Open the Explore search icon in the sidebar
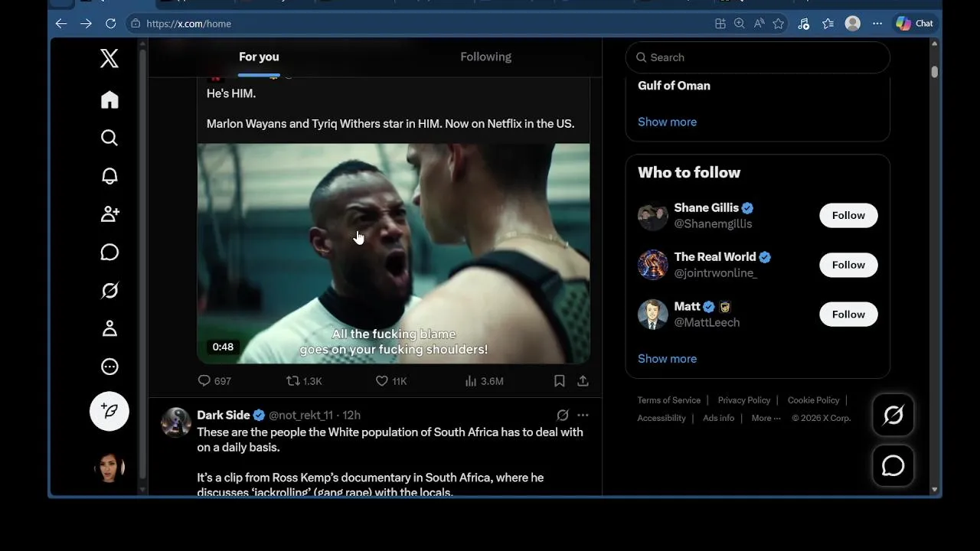This screenshot has width=980, height=551. [109, 138]
